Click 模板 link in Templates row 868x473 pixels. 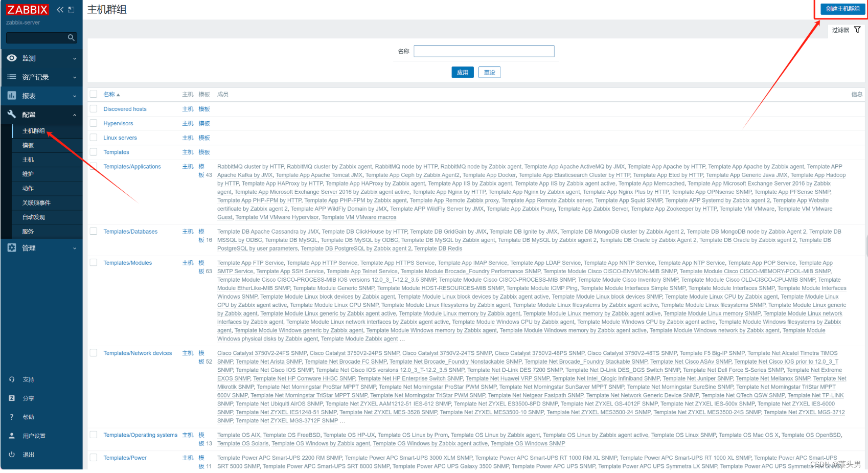pos(204,152)
